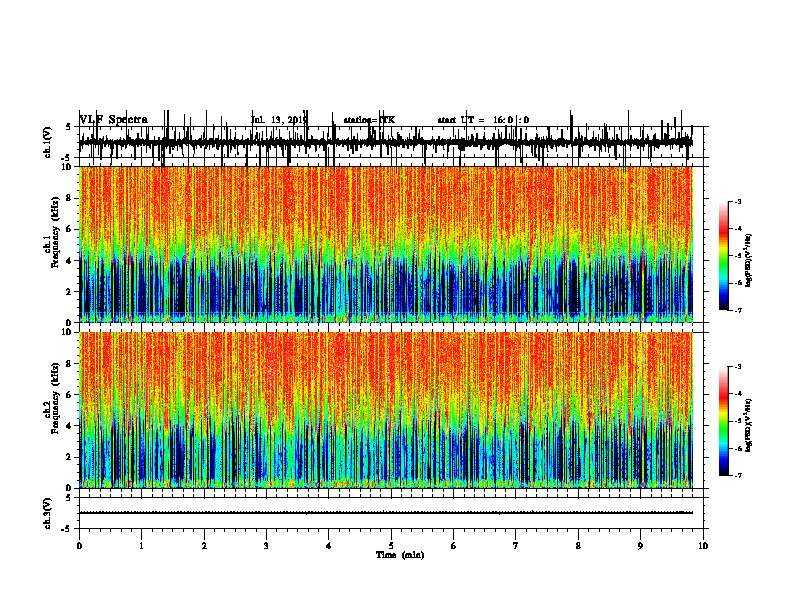Click the ch.2 color bar unit label

click(748, 425)
